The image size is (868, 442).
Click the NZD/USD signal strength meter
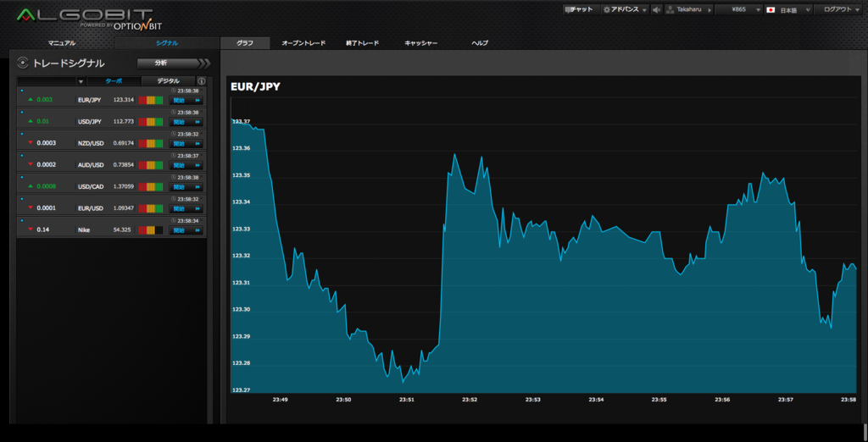click(x=151, y=143)
